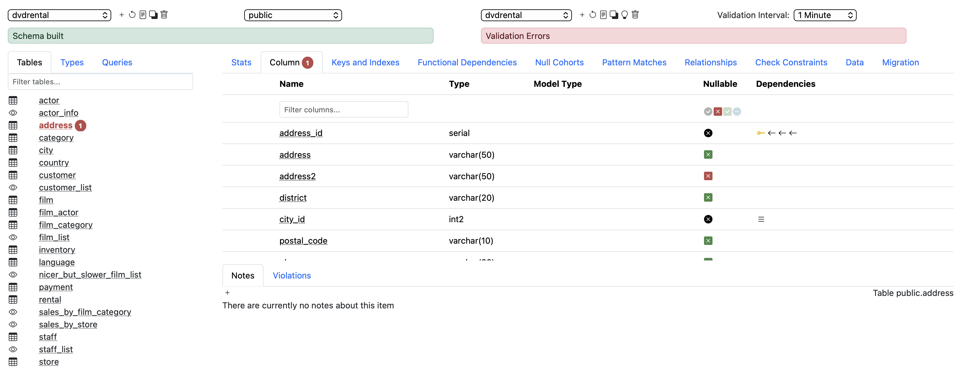980x384 pixels.
Task: Open the public schema dropdown
Action: tap(293, 15)
